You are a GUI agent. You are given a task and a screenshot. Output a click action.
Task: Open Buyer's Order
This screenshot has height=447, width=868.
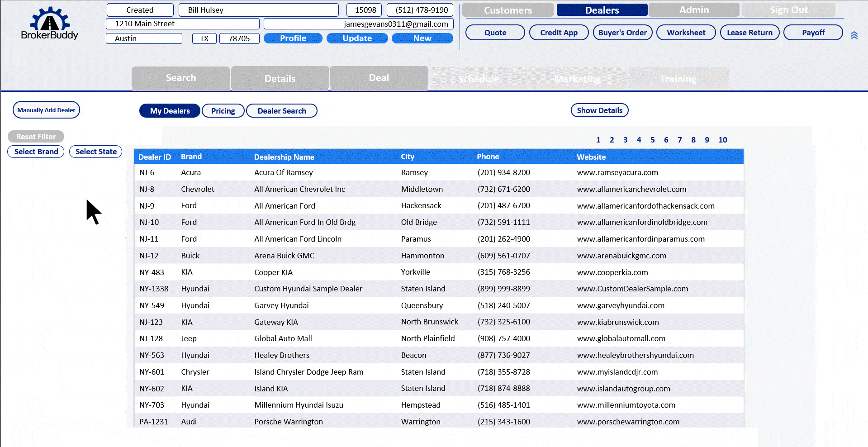(x=623, y=33)
